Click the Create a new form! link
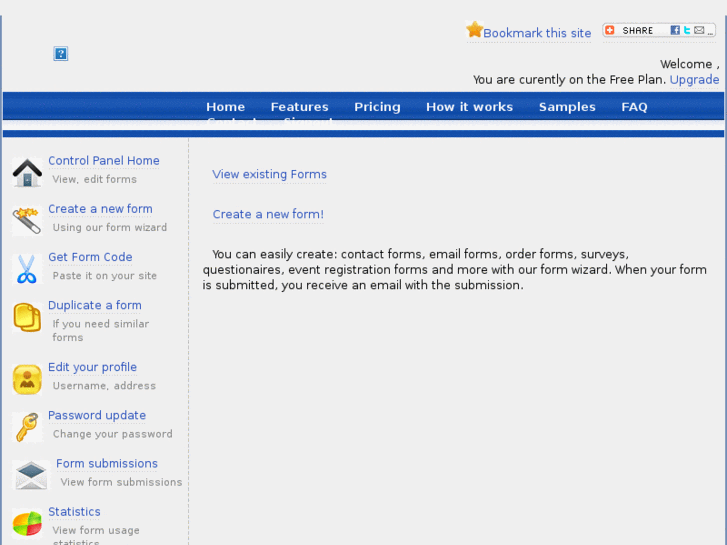 pyautogui.click(x=268, y=214)
